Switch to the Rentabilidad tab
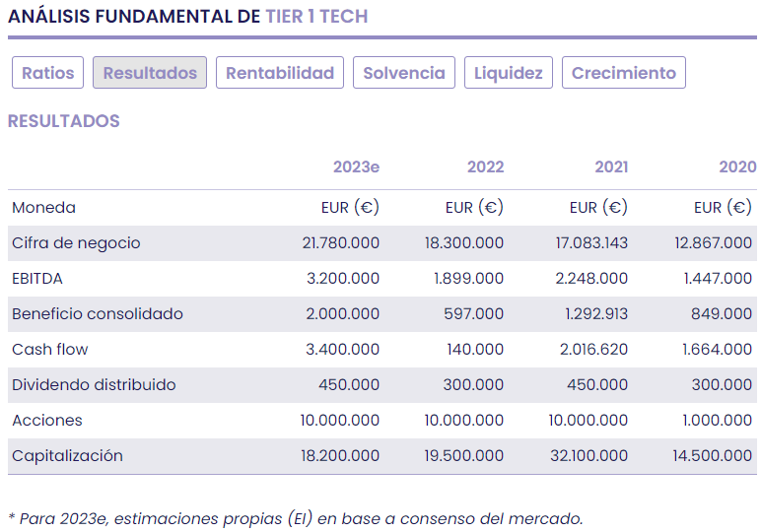The height and width of the screenshot is (532, 761). point(280,73)
